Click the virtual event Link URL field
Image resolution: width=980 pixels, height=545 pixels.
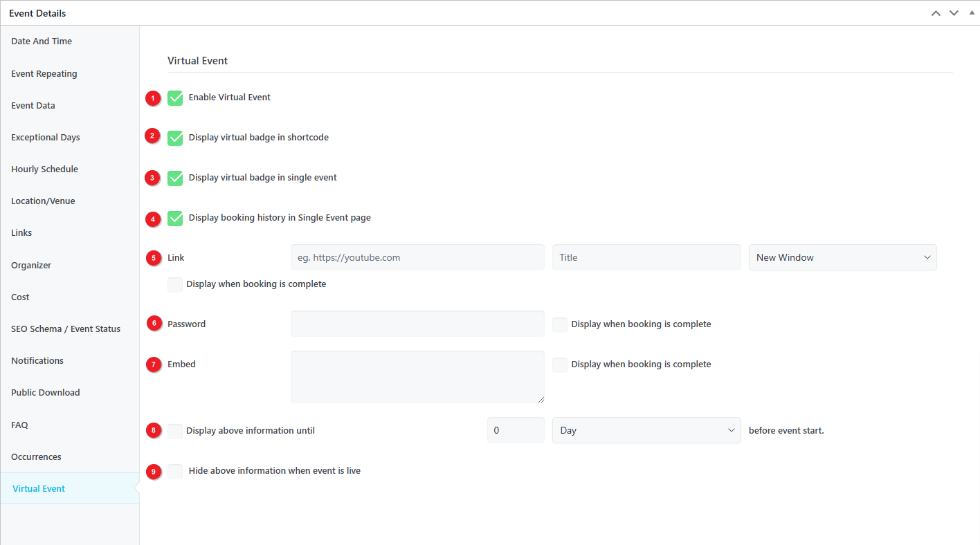click(x=417, y=257)
